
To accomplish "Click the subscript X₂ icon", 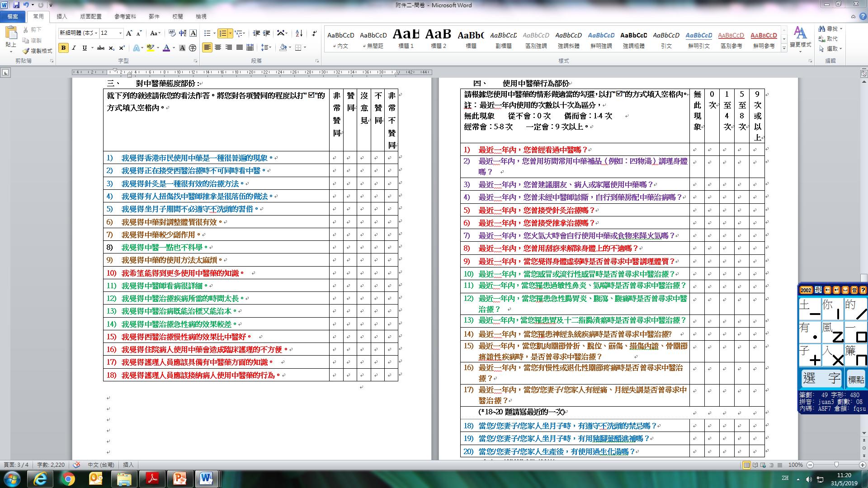I will point(111,48).
